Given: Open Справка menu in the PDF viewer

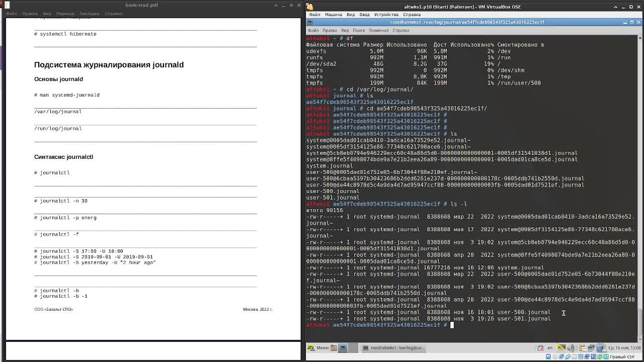Looking at the screenshot, I should tap(113, 14).
